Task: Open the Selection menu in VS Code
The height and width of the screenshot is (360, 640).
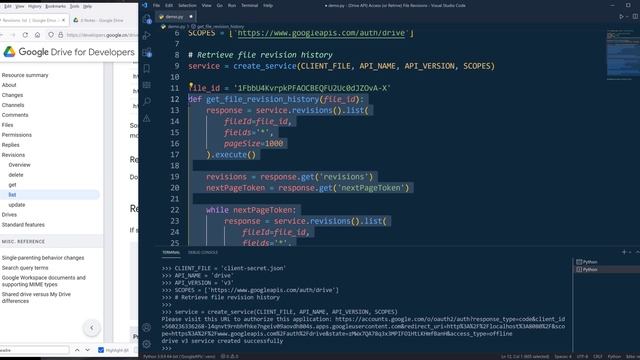Action: tap(187, 6)
